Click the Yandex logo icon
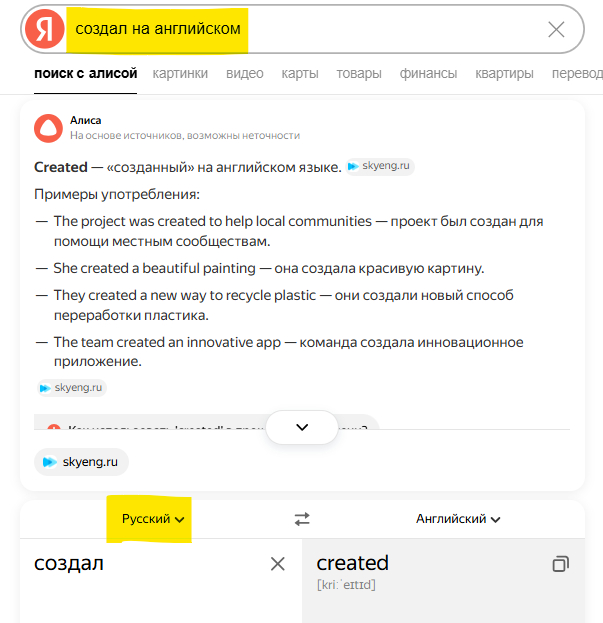Screen dimensions: 603x623 pyautogui.click(x=44, y=29)
